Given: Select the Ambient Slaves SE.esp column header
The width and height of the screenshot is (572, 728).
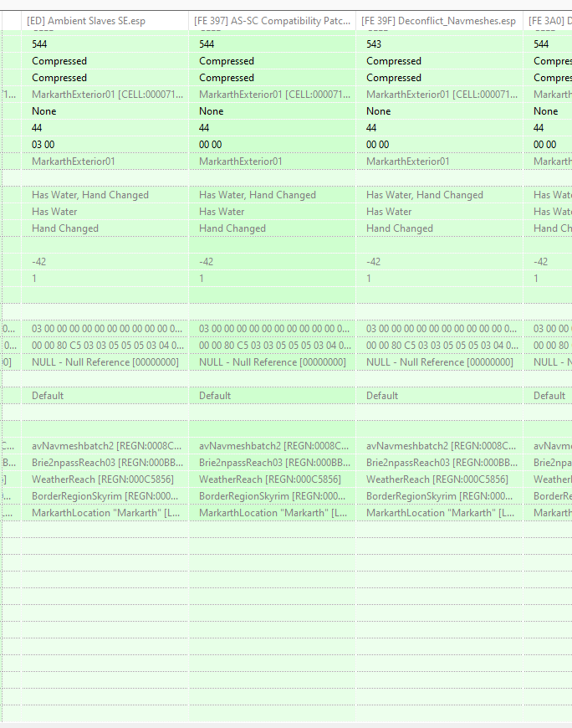Looking at the screenshot, I should pyautogui.click(x=105, y=21).
